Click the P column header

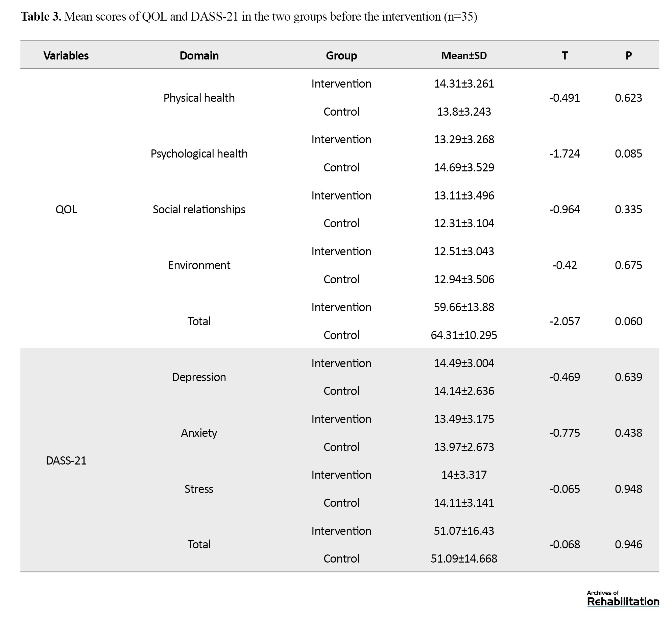pos(628,55)
